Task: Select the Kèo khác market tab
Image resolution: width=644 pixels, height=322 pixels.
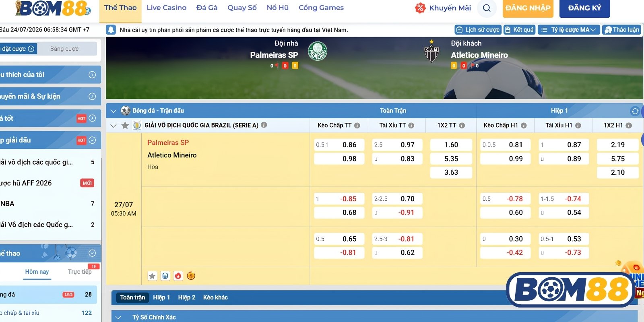Action: [x=215, y=297]
